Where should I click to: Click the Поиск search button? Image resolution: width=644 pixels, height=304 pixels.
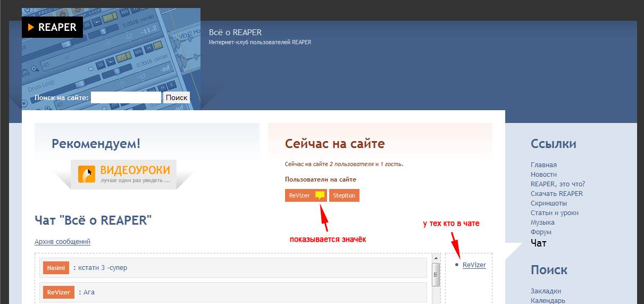pos(177,97)
